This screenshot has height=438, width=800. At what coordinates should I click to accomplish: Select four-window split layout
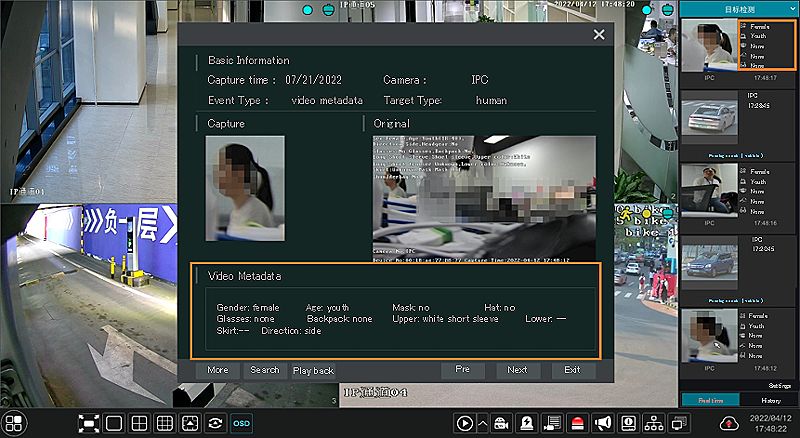click(140, 423)
